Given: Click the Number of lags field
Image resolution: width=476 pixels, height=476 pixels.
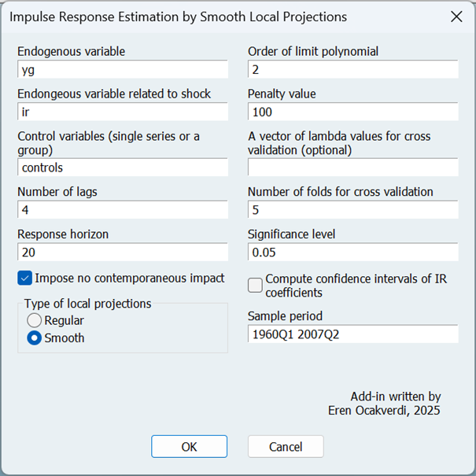Looking at the screenshot, I should pos(122,210).
